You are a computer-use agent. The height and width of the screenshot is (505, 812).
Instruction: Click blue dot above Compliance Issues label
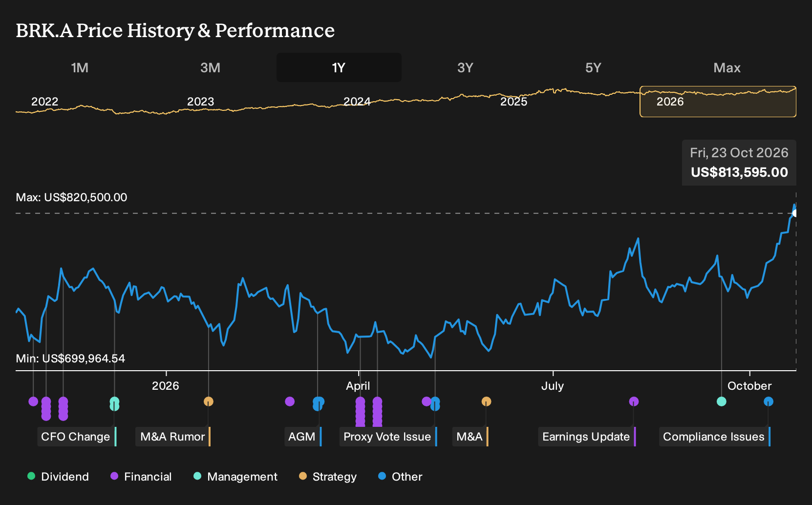click(769, 401)
